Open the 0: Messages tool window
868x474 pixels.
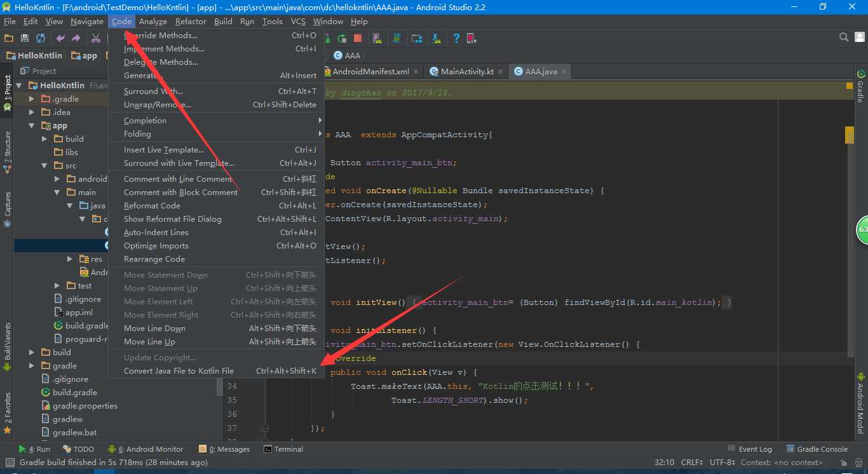point(224,449)
